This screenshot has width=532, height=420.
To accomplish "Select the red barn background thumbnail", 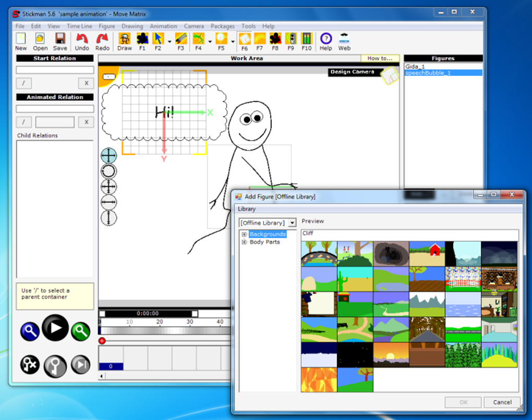I will (427, 254).
